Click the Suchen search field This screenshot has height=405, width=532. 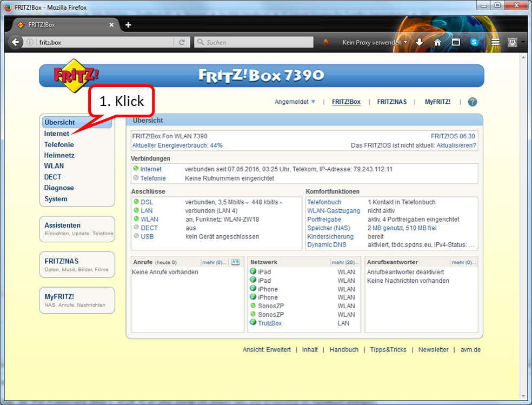pyautogui.click(x=254, y=42)
